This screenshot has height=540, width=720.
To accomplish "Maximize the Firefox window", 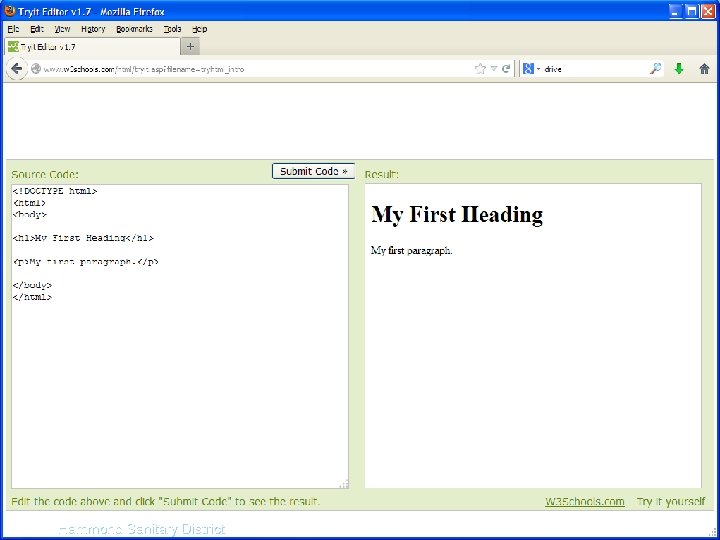I will click(x=691, y=11).
